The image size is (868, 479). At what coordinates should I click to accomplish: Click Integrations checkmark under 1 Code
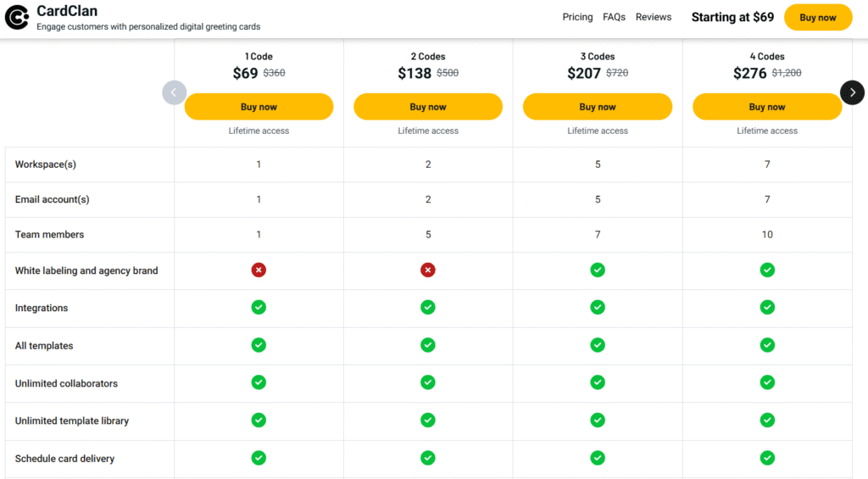pos(259,308)
